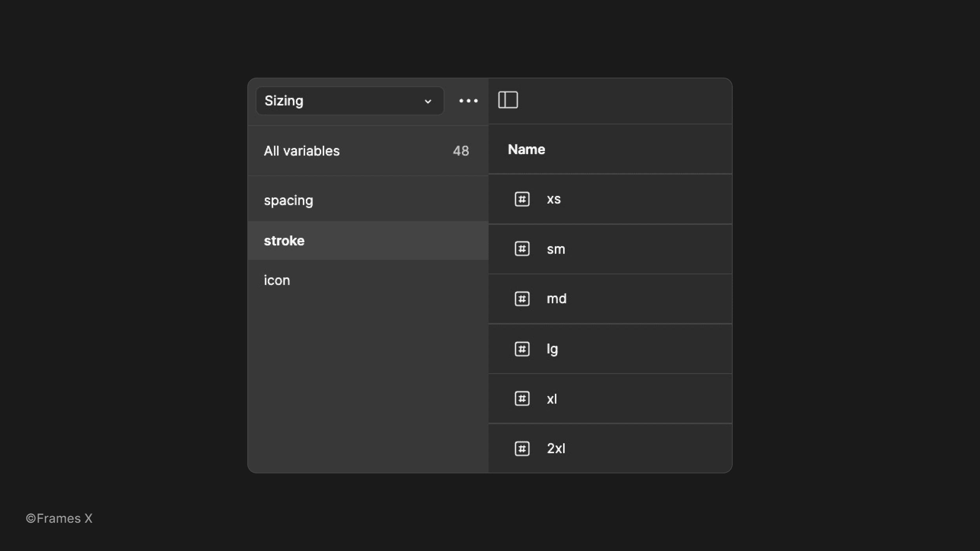The height and width of the screenshot is (551, 980).
Task: Select the spacing variable group
Action: pos(289,200)
